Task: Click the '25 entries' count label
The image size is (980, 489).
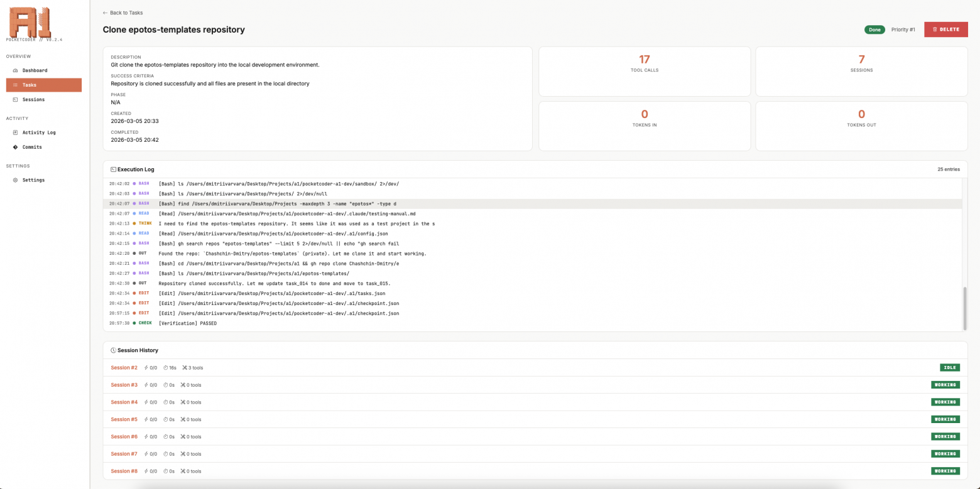Action: coord(949,169)
